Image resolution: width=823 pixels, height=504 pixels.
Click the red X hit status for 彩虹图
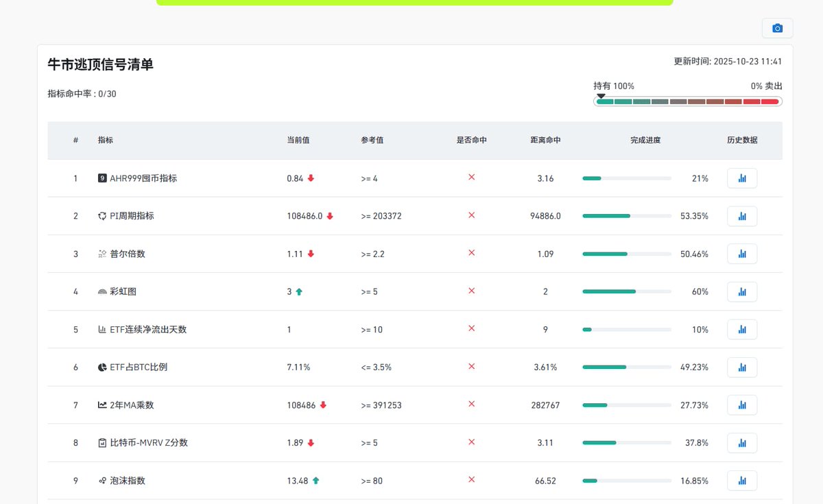tap(471, 291)
